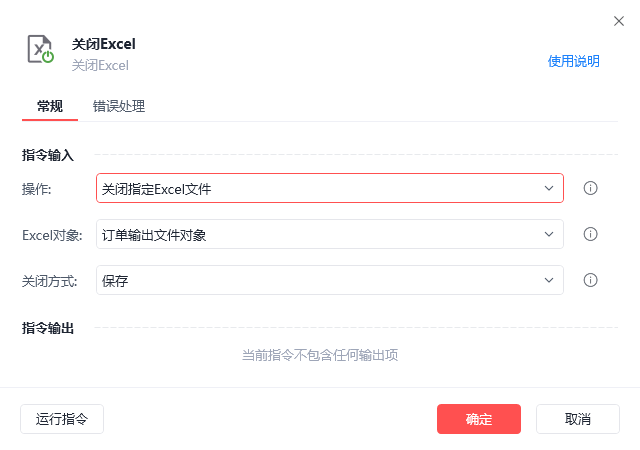This screenshot has height=450, width=640.
Task: Open the 错误处理 tab
Action: point(119,106)
